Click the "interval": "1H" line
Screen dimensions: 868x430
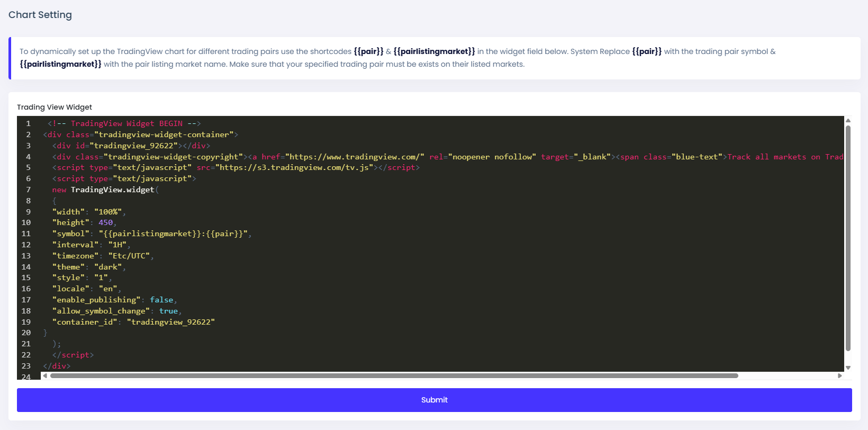[x=91, y=245]
